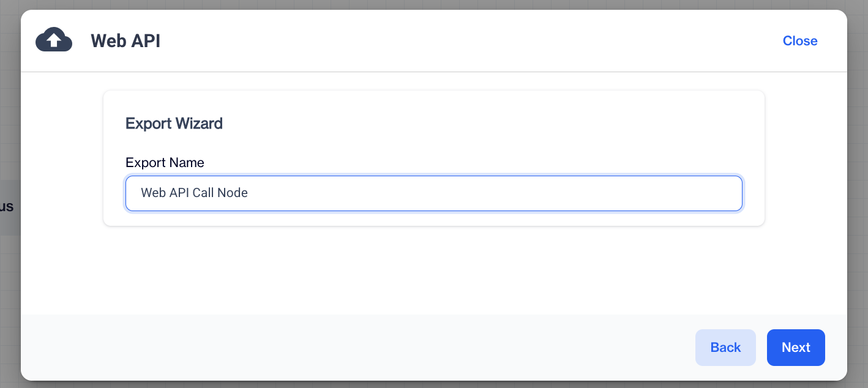The width and height of the screenshot is (868, 388).
Task: Click the word "API" in the export name text
Action: point(179,193)
